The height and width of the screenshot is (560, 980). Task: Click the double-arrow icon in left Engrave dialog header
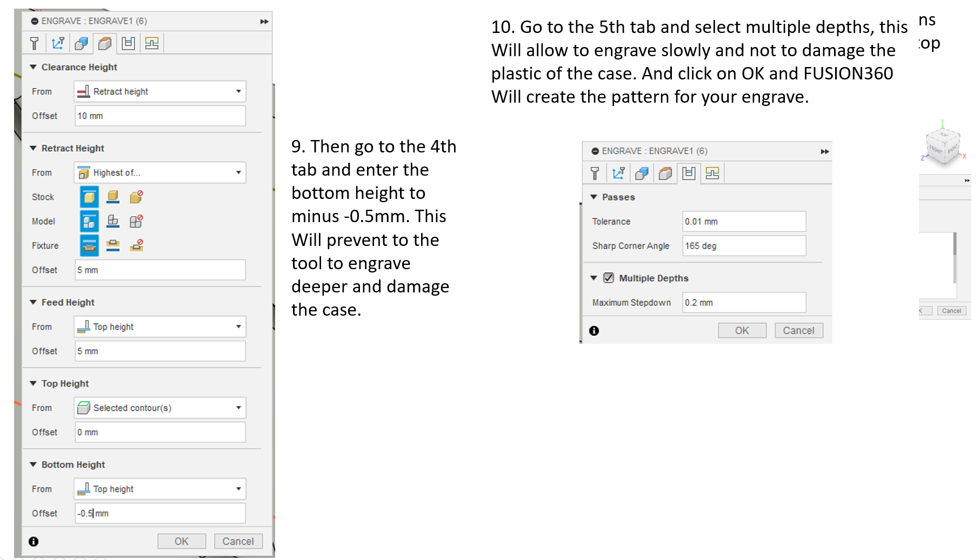click(x=264, y=22)
